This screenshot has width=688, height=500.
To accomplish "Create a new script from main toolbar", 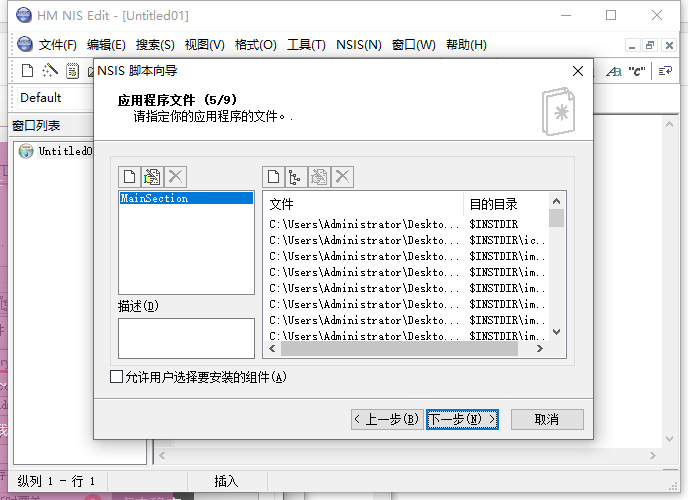I will (x=27, y=71).
